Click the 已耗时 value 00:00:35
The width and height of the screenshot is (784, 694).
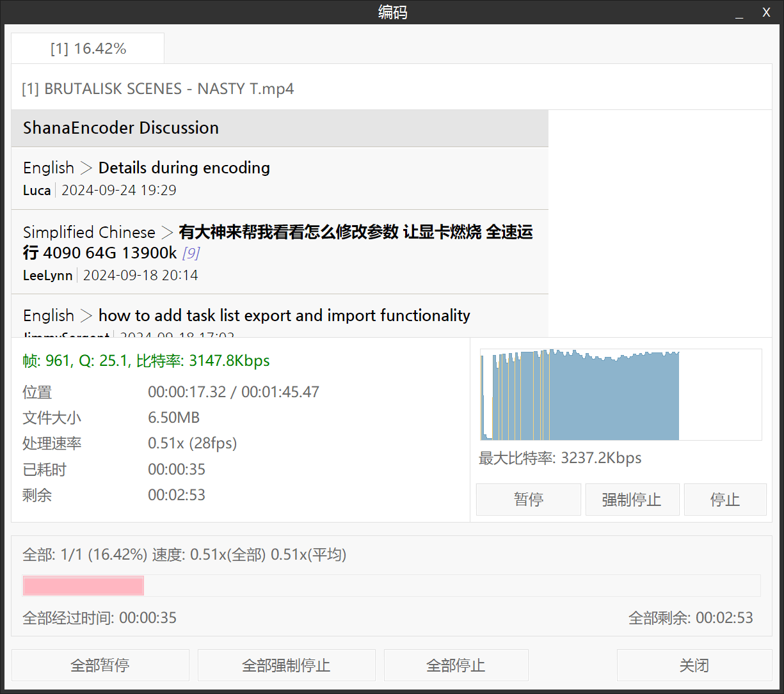pyautogui.click(x=177, y=469)
